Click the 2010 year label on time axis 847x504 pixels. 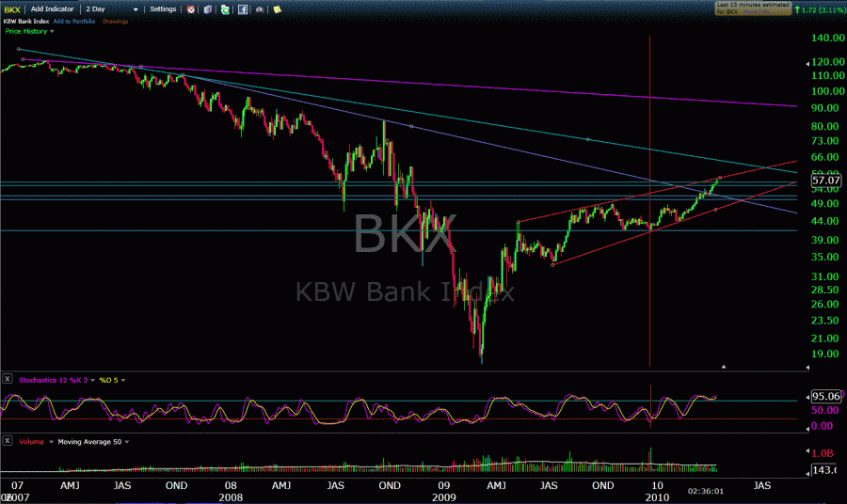point(657,497)
